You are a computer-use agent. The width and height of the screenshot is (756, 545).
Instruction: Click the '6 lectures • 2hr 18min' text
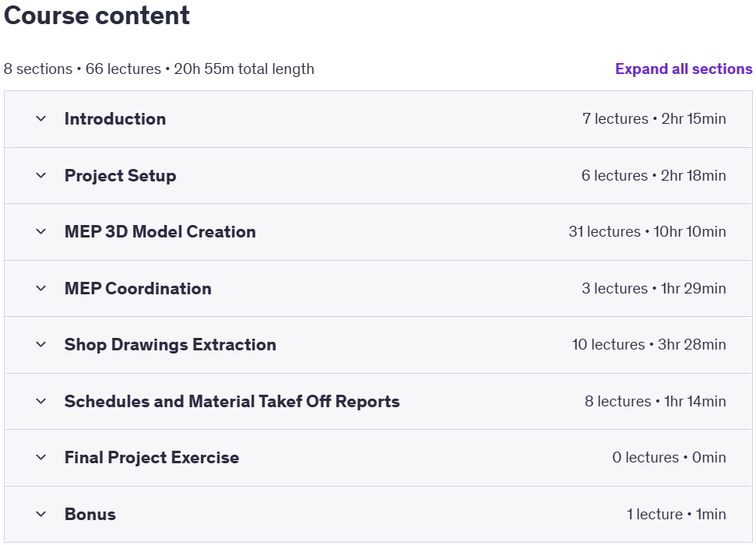(653, 175)
